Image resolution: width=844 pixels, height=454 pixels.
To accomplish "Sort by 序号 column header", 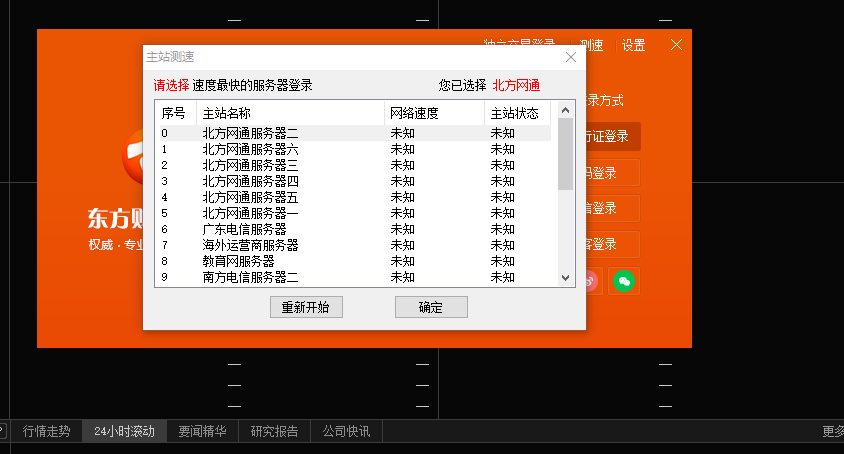I will (176, 113).
